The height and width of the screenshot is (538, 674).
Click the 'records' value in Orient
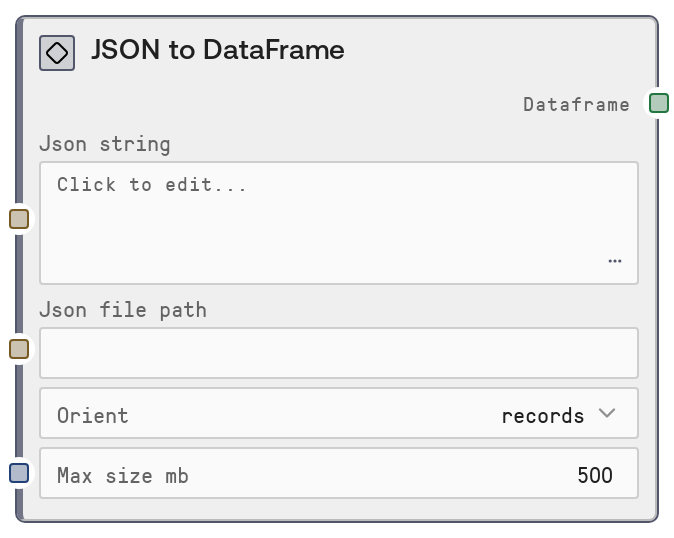(542, 416)
